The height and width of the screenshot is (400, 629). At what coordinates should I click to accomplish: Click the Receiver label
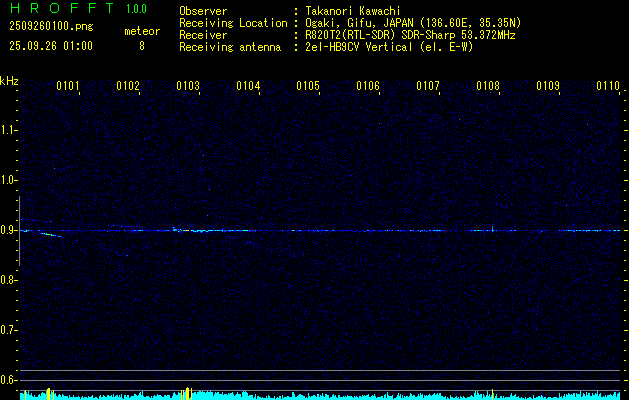tap(203, 35)
